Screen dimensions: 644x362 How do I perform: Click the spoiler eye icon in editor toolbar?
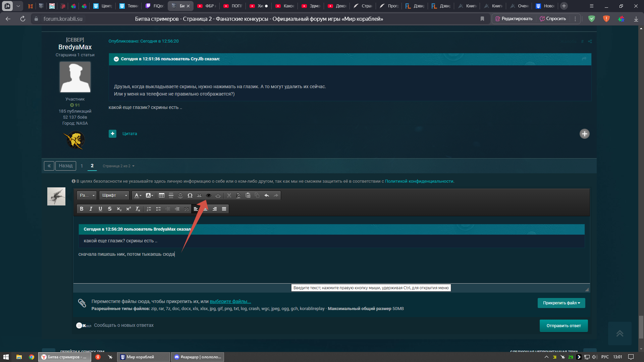(x=208, y=195)
